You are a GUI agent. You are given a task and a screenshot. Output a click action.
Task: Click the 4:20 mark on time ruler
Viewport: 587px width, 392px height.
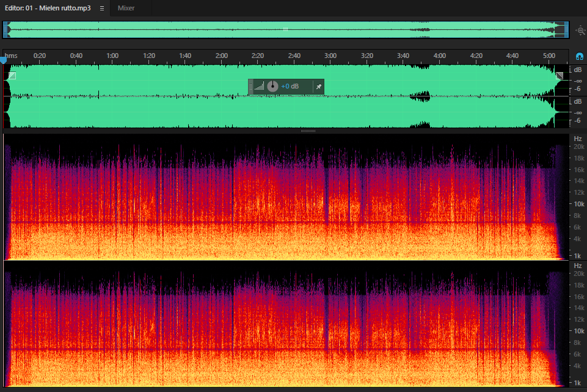click(x=476, y=56)
